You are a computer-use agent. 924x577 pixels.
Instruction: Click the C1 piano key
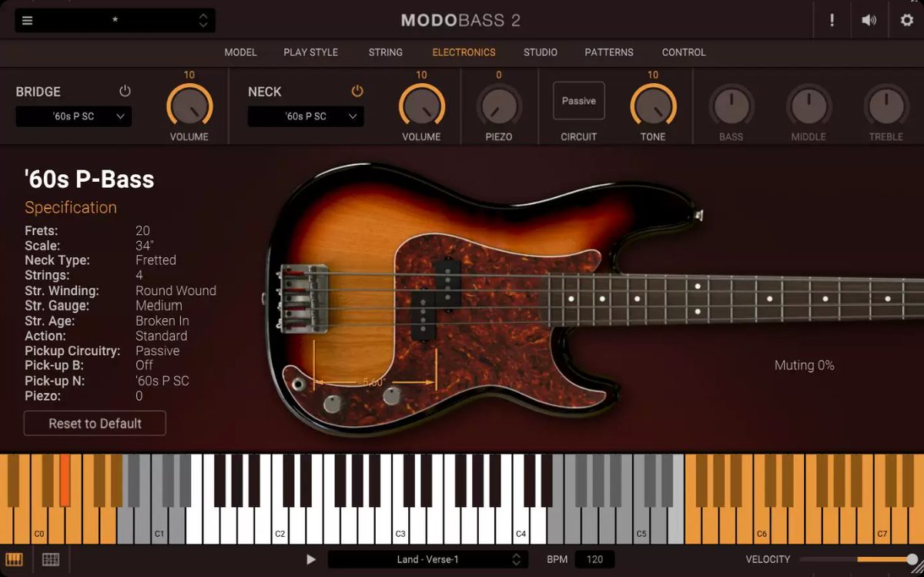point(160,525)
